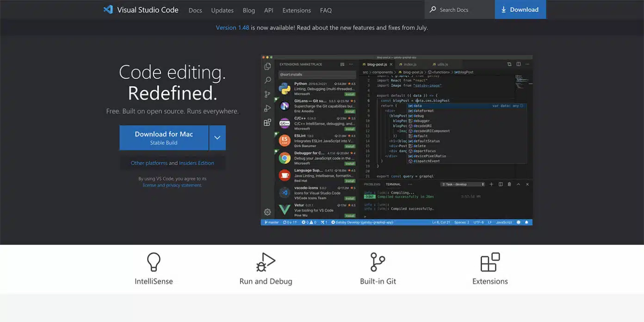
Task: Click the ESLint extension logo
Action: coord(285,141)
